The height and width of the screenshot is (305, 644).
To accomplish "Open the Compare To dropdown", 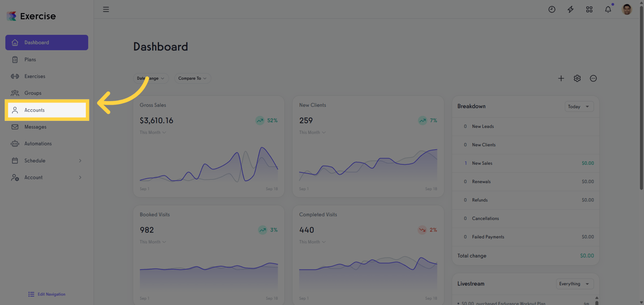I will coord(192,79).
